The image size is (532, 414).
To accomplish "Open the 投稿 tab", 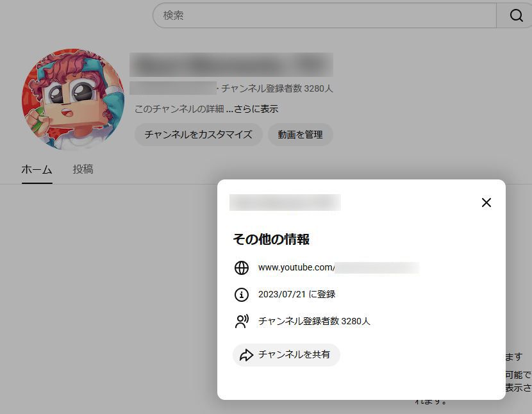I will click(83, 169).
